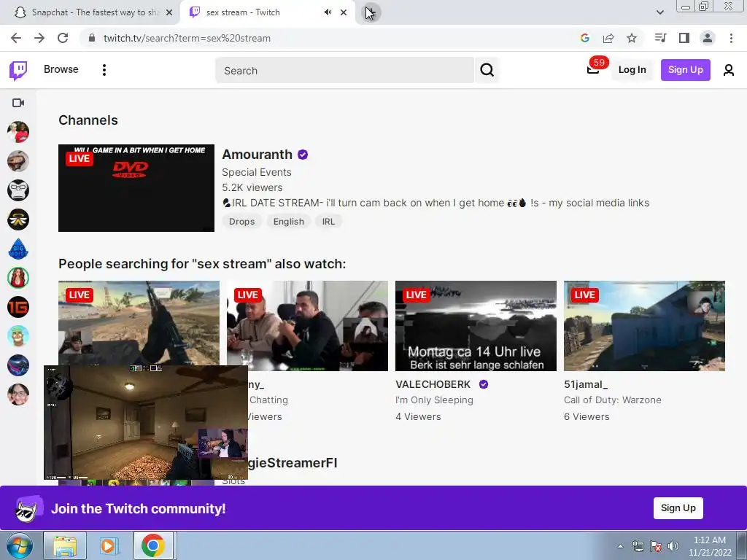Click the I'm Only Sleeping category

pyautogui.click(x=434, y=400)
